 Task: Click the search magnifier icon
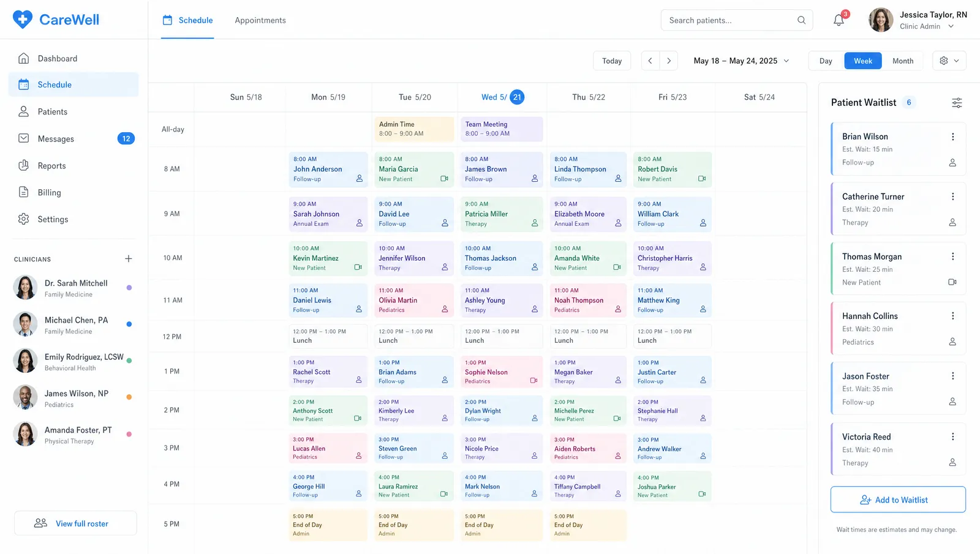801,20
